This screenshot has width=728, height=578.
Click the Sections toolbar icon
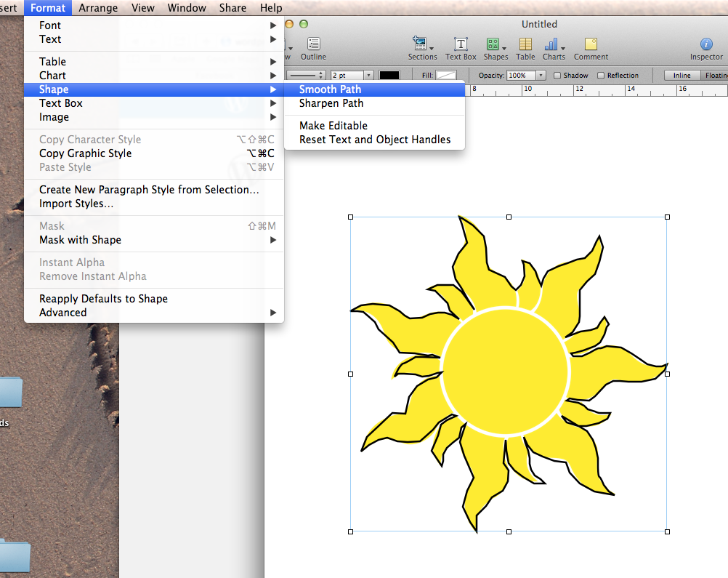(421, 45)
